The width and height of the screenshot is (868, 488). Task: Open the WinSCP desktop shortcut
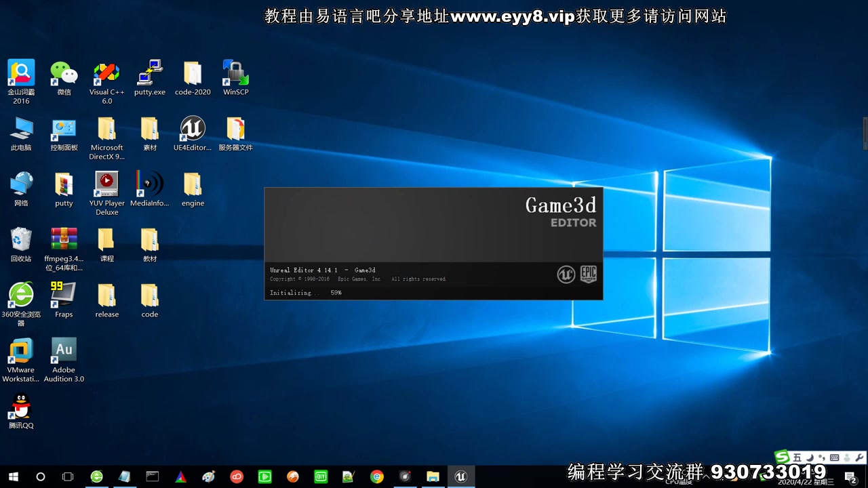tap(235, 78)
